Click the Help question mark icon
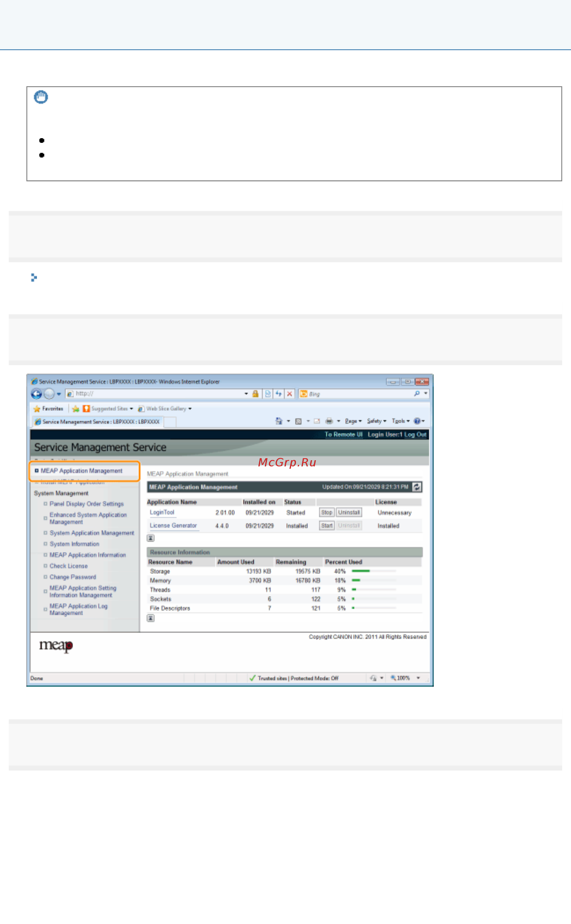571x924 pixels. point(417,421)
